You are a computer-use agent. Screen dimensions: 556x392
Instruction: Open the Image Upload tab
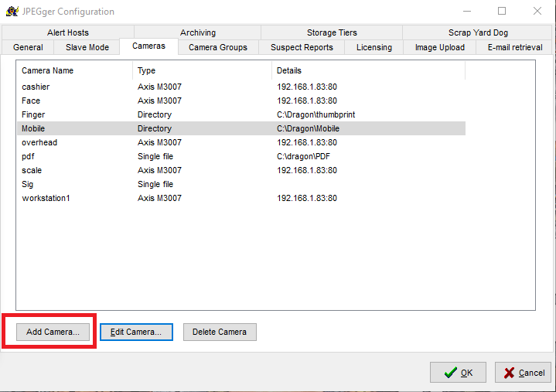(439, 47)
